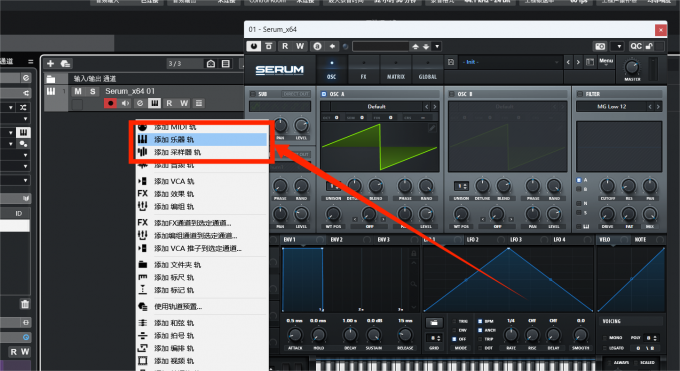Go to next Serum preset arrow
680x371 pixels.
coord(578,62)
